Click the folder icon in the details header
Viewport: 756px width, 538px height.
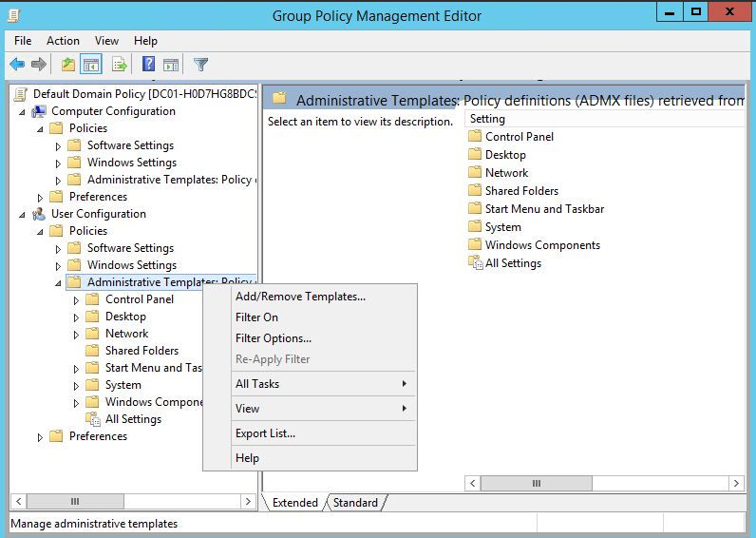tap(279, 99)
